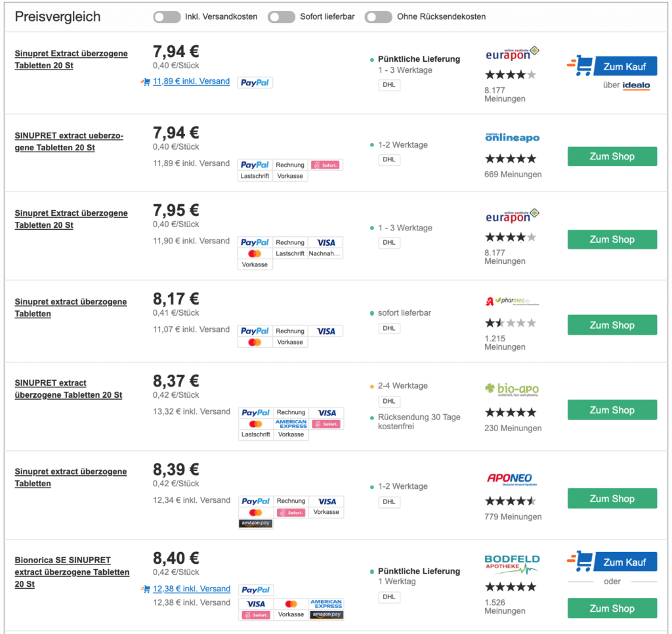Screen dimensions: 672x634
Task: Click the pharmeo star rating
Action: pos(511,323)
